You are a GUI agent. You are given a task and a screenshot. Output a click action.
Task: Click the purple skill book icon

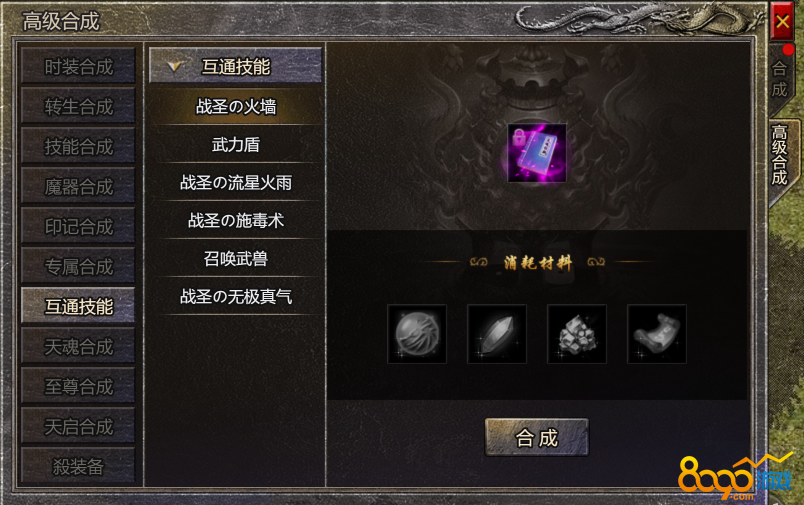[x=537, y=153]
